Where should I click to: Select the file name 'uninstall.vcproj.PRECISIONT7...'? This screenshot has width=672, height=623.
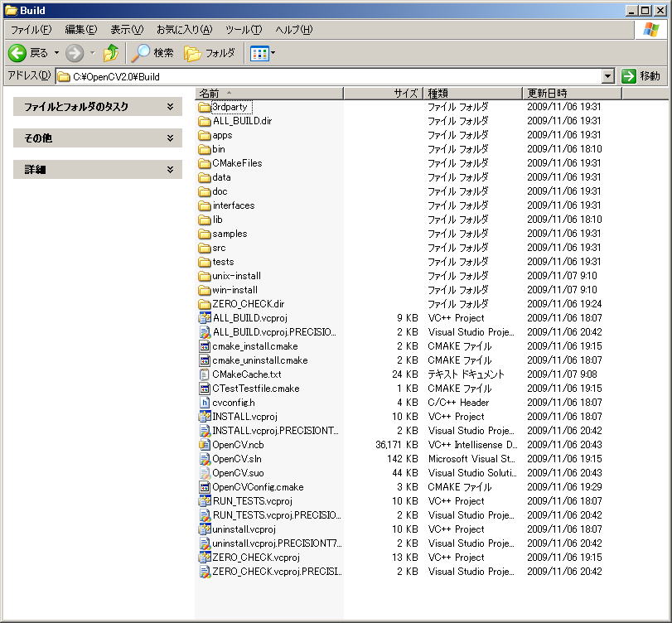pos(278,543)
